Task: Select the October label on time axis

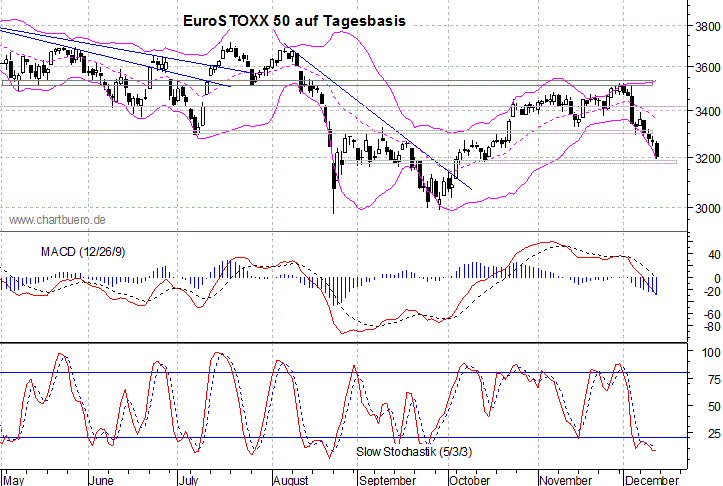Action: (x=470, y=480)
